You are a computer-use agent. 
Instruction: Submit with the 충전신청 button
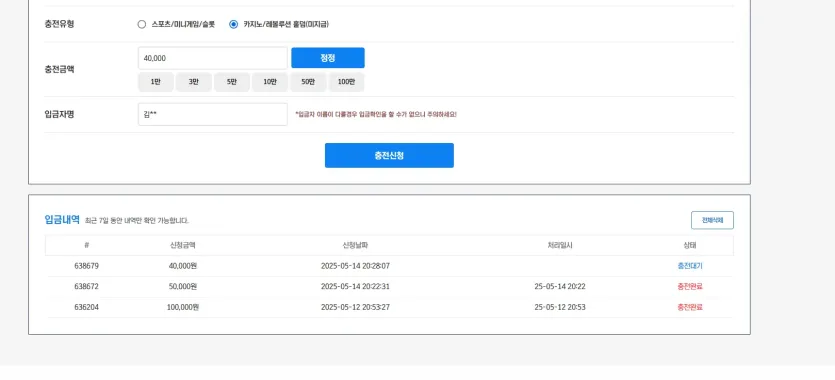coord(389,155)
